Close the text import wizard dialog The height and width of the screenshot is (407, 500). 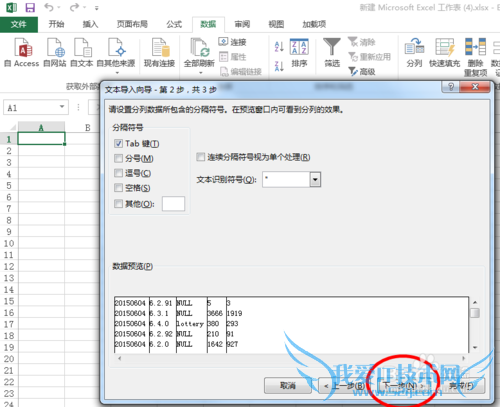[x=475, y=87]
